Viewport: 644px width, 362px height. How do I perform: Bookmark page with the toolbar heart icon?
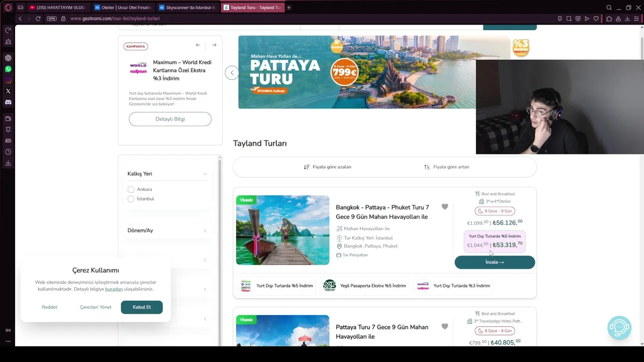pos(596,19)
